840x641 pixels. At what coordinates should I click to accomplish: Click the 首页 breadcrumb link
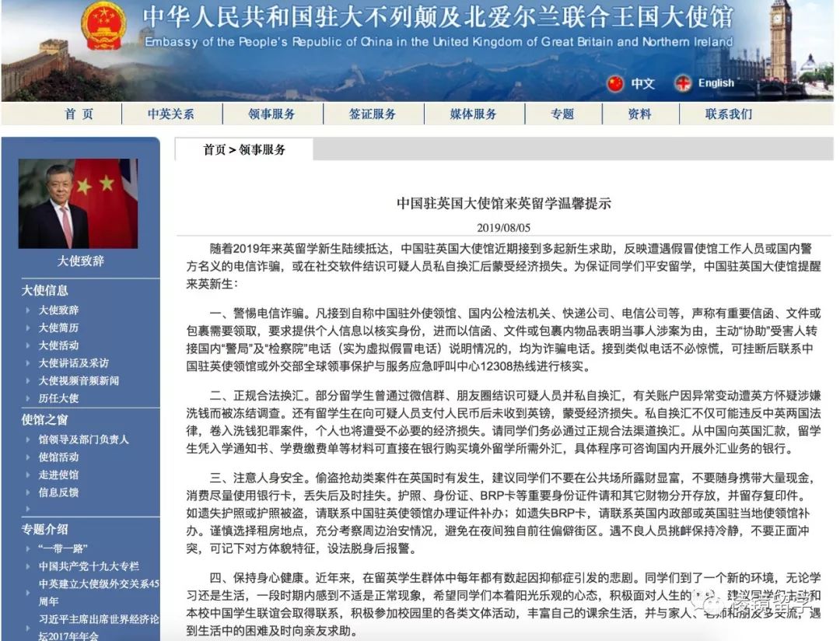214,149
